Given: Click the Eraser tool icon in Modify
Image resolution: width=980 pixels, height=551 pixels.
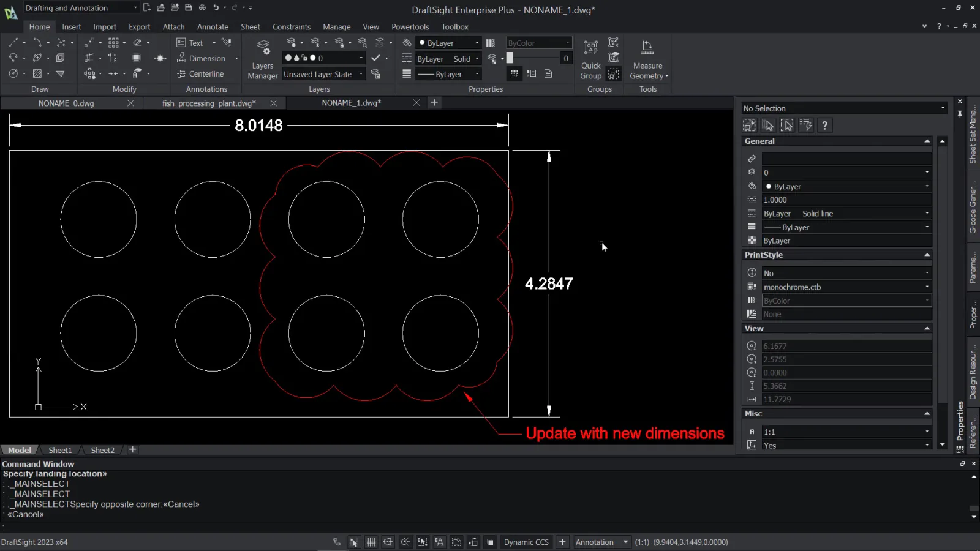Looking at the screenshot, I should tap(137, 42).
